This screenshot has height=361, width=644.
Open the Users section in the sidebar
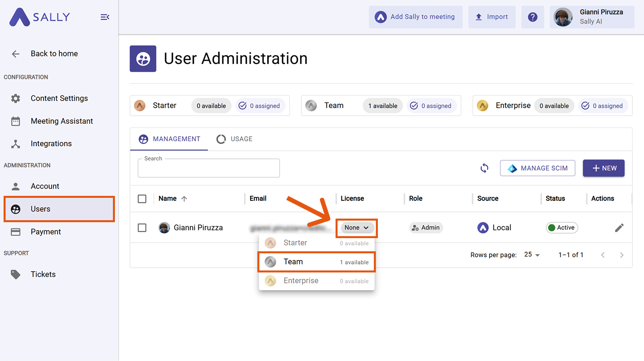(x=40, y=209)
